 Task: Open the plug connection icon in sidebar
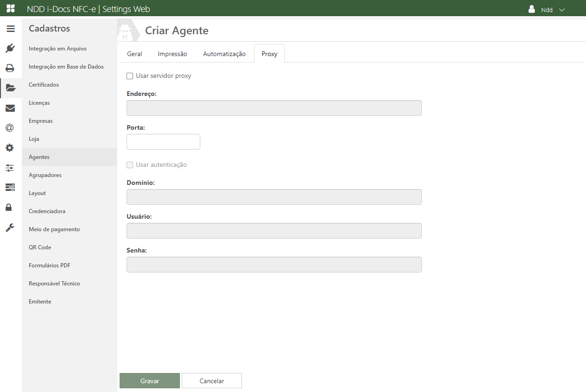[10, 48]
